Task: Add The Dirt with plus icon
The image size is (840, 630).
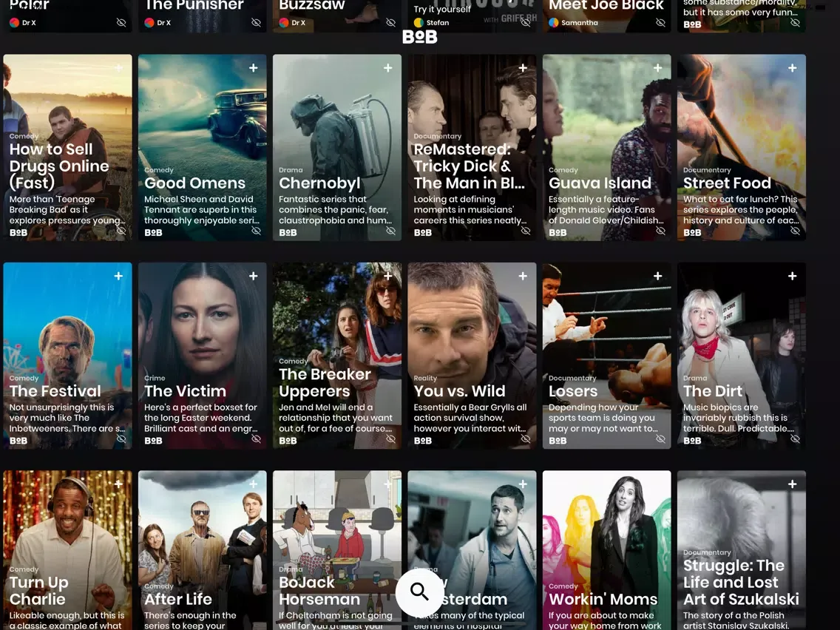Action: (x=793, y=276)
